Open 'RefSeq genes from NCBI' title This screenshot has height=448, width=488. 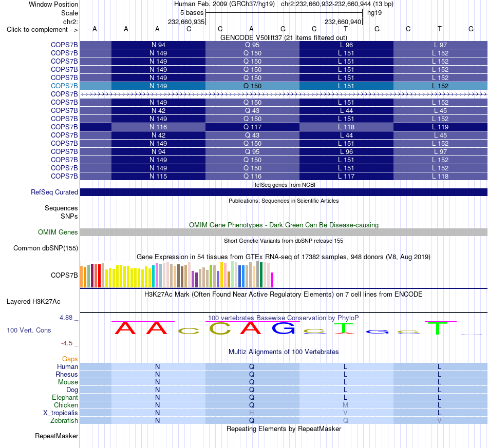(x=284, y=185)
